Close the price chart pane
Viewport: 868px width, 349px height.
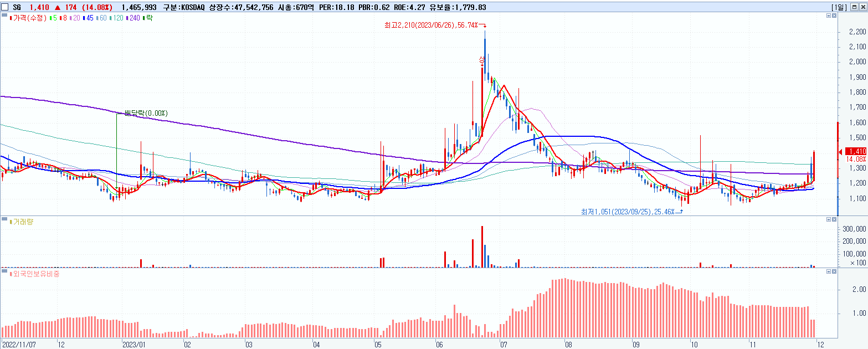point(835,16)
